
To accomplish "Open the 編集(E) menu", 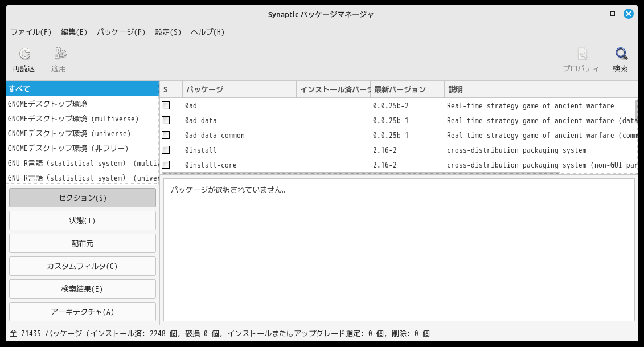I will (x=74, y=32).
